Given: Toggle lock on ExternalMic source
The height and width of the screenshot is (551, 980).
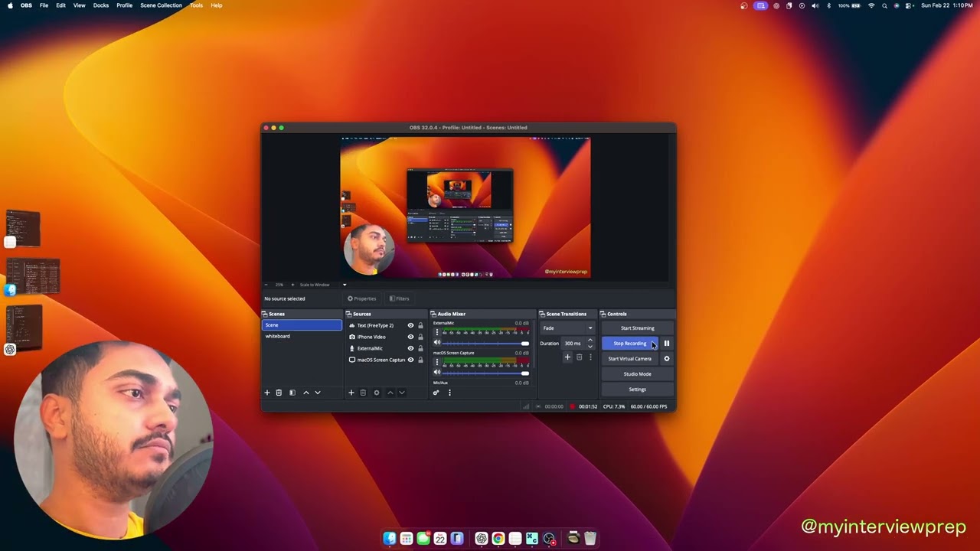Looking at the screenshot, I should point(420,348).
